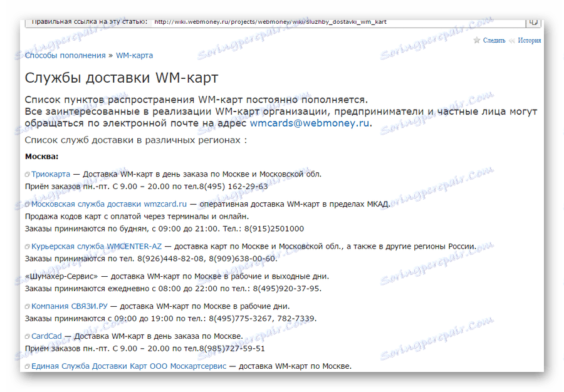The width and height of the screenshot is (564, 392).
Task: Click the external link icon before Московская служба доставки
Action: coord(28,204)
